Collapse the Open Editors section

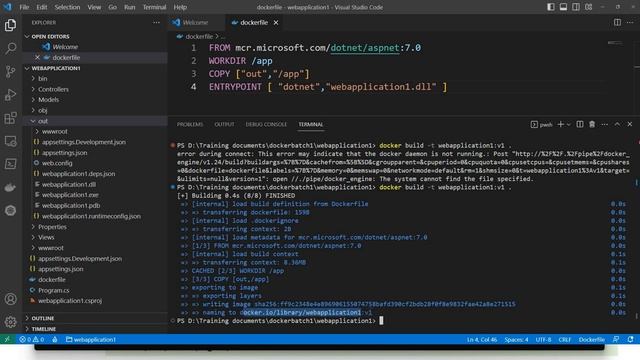click(x=51, y=36)
